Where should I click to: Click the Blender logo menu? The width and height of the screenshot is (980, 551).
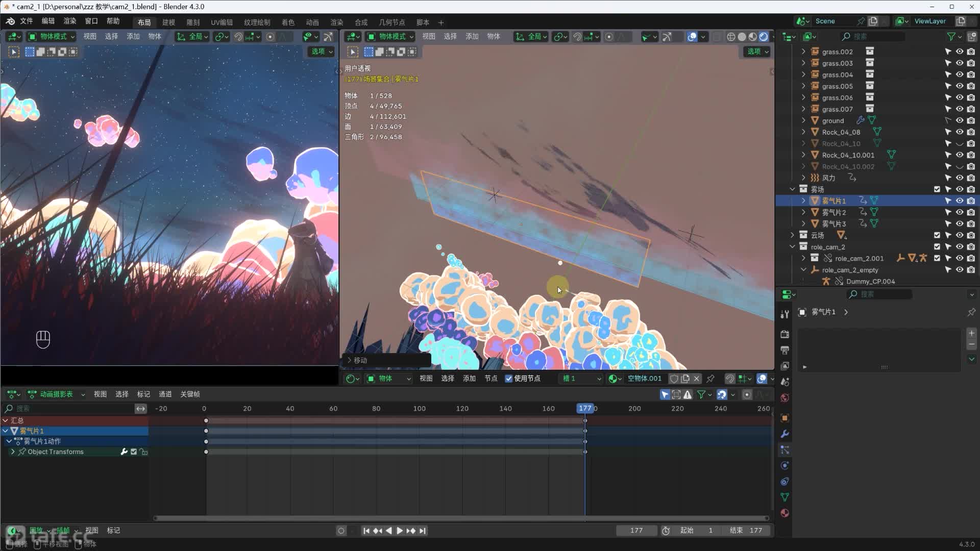pos(10,21)
